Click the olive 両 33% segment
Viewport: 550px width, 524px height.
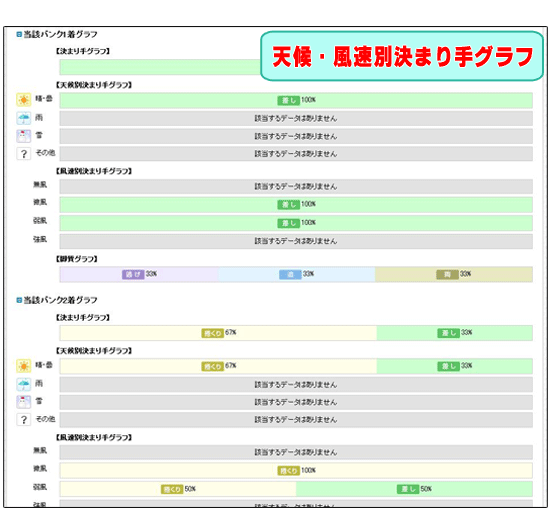(454, 274)
